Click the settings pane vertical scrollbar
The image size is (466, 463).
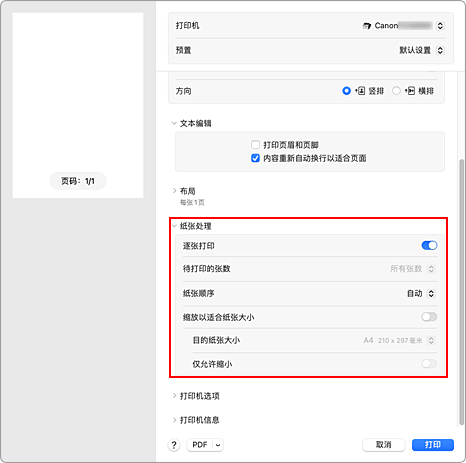462,292
